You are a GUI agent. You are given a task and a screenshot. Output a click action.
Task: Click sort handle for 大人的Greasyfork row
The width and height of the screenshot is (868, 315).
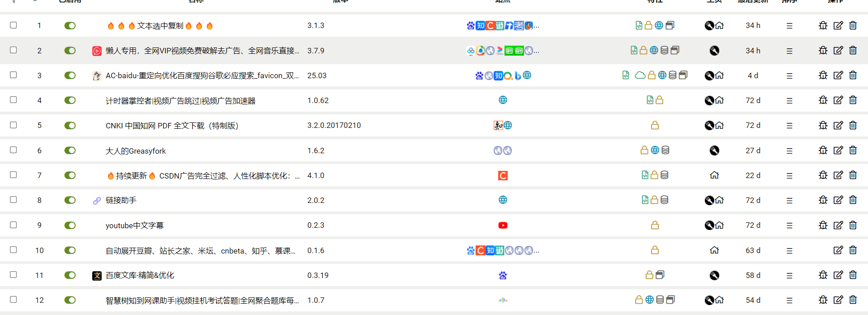[789, 150]
